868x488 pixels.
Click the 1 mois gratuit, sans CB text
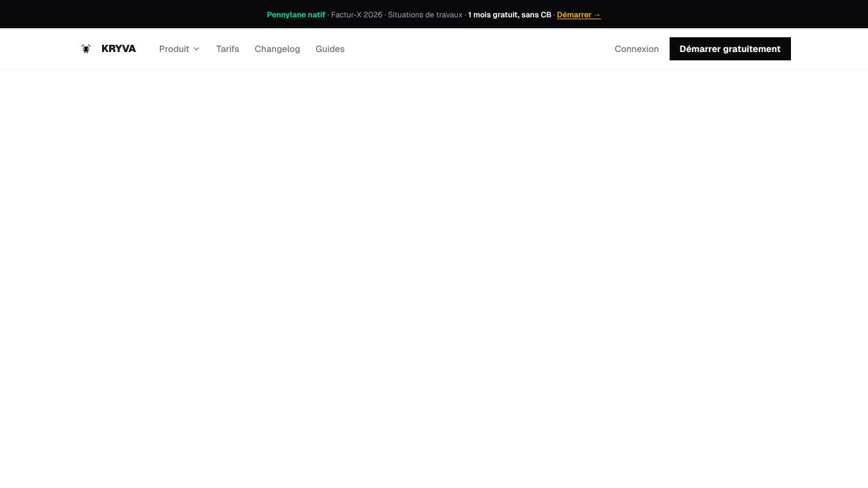tap(510, 15)
